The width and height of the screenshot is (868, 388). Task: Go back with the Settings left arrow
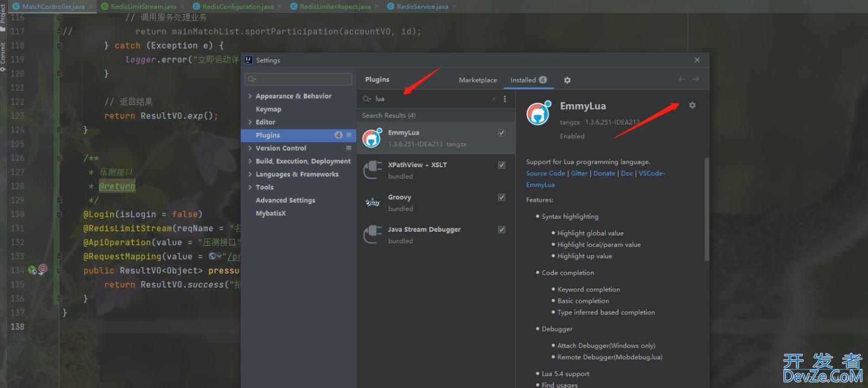coord(682,79)
